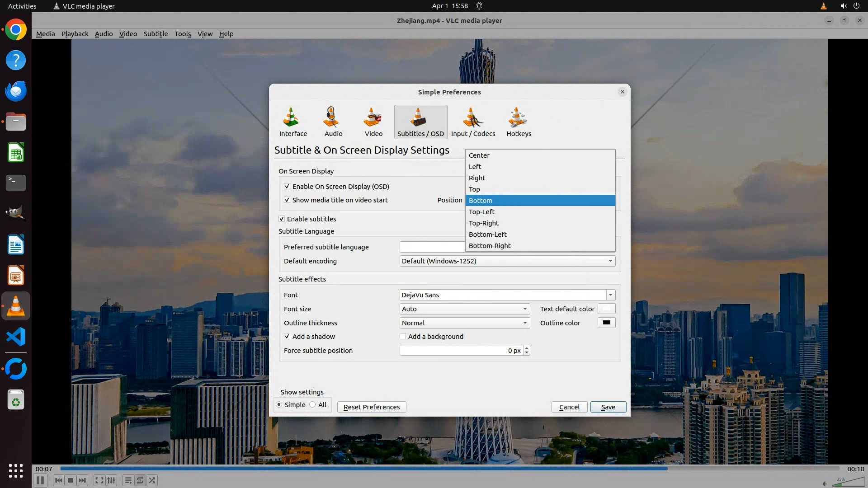The height and width of the screenshot is (488, 868).
Task: Open the Tools menu
Action: [183, 34]
